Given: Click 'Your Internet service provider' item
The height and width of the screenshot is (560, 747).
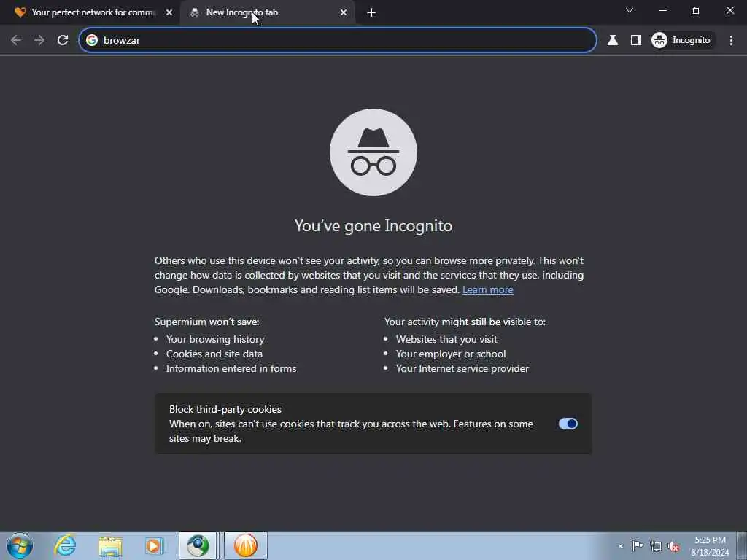Looking at the screenshot, I should click(462, 368).
